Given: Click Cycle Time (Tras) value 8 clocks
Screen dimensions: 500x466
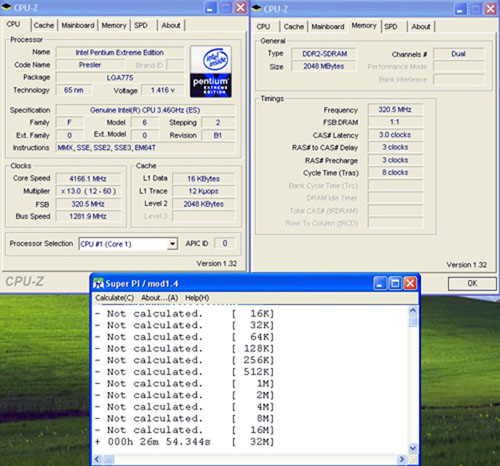Looking at the screenshot, I should coord(395,173).
